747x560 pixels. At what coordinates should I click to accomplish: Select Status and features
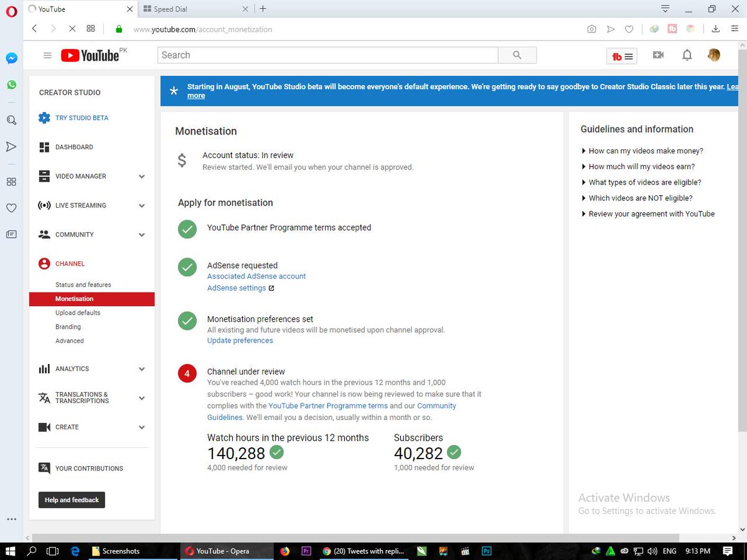pos(83,284)
